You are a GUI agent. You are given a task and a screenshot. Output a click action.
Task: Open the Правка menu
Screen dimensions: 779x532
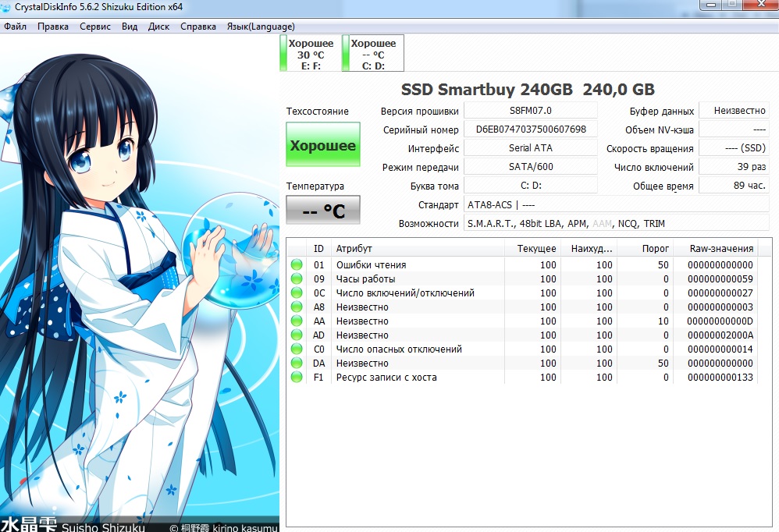(x=53, y=27)
